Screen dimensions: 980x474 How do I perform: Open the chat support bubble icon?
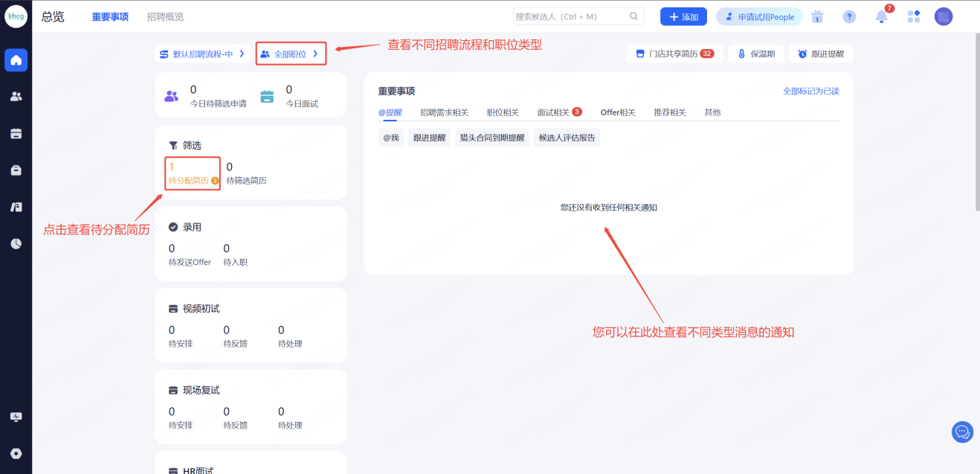coord(962,432)
